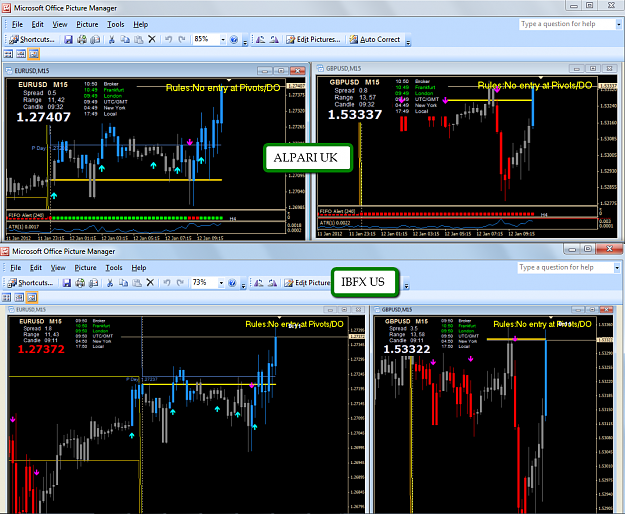Click Cut scissors icon in 85% zoom window
The height and width of the screenshot is (514, 625).
tap(112, 39)
